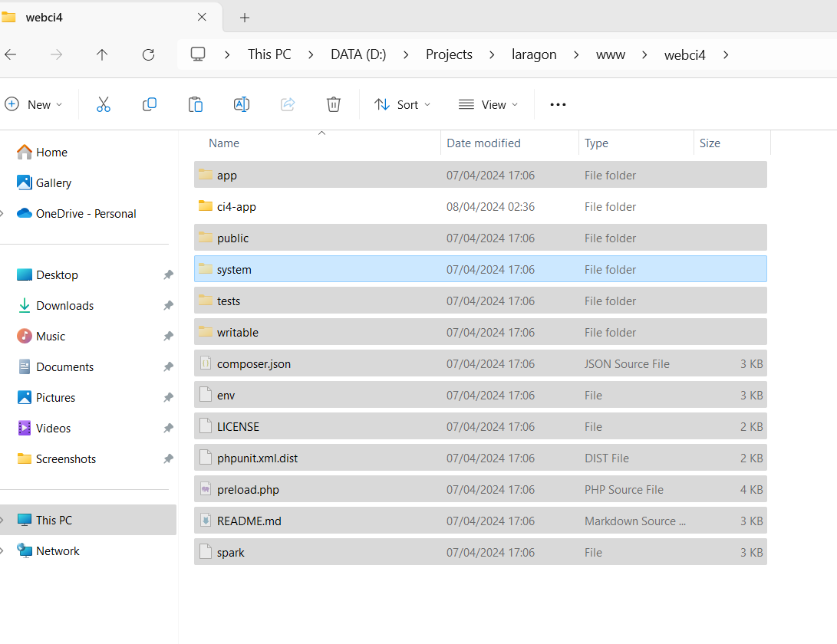
Task: Click the Copy icon in toolbar
Action: click(150, 104)
